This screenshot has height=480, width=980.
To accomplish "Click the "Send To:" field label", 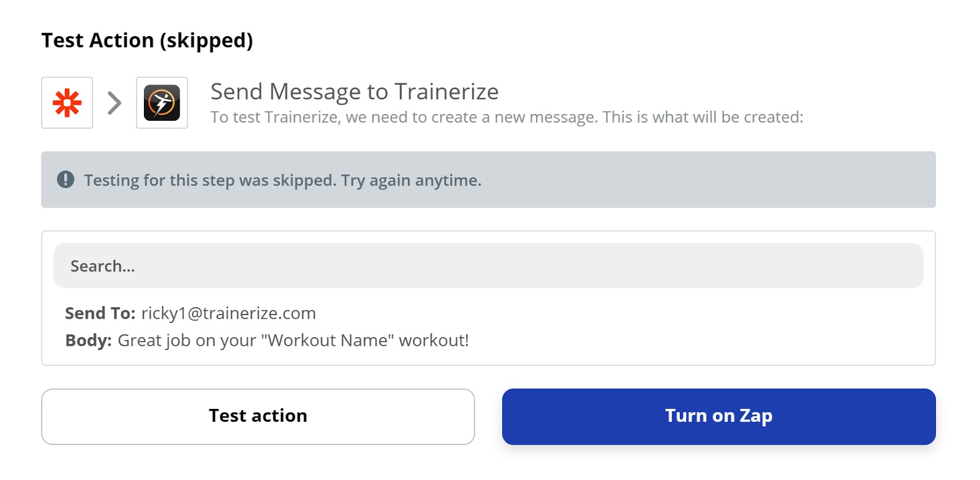I will point(100,313).
